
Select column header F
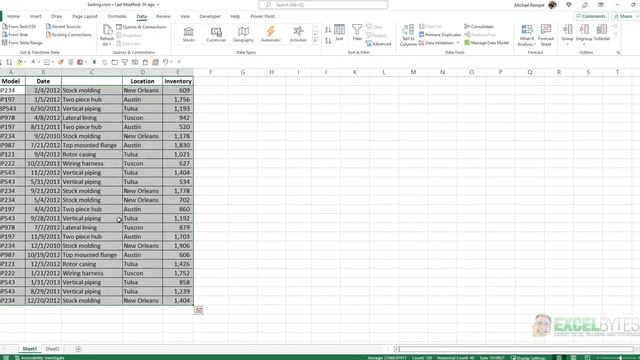point(211,72)
